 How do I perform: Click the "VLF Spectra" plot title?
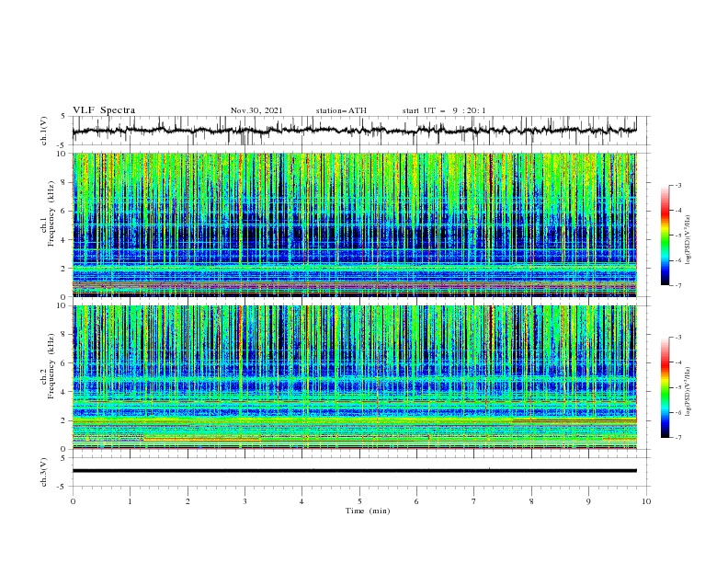click(104, 110)
